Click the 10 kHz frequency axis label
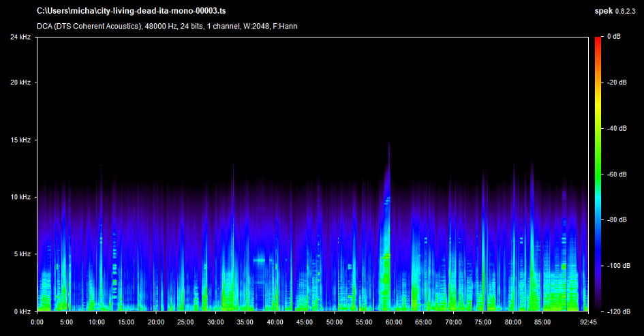 20,197
